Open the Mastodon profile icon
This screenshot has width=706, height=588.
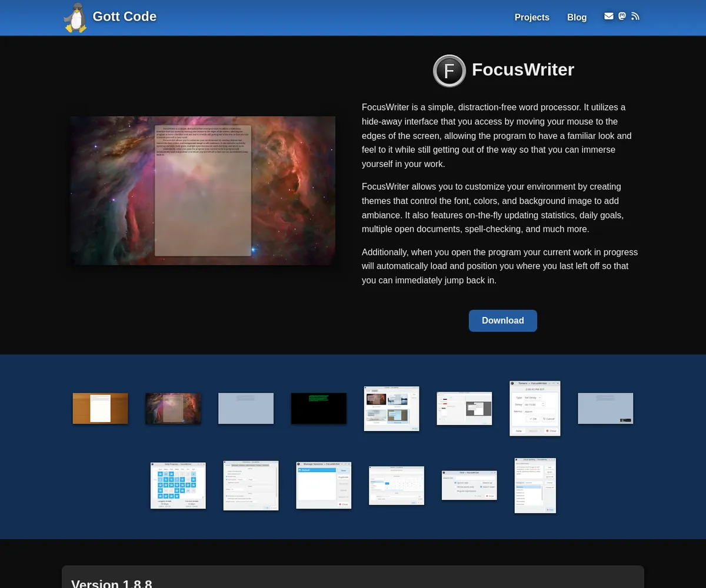622,16
